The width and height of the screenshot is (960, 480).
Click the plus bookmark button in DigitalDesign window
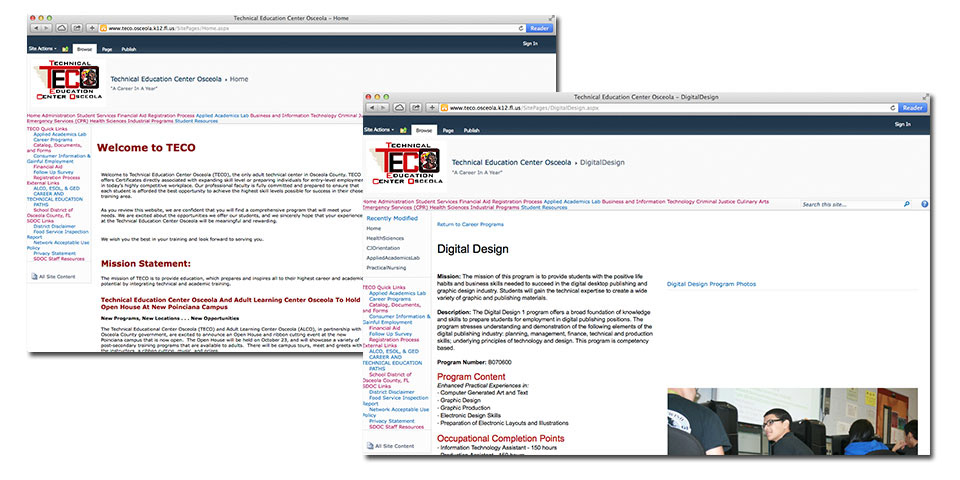432,108
